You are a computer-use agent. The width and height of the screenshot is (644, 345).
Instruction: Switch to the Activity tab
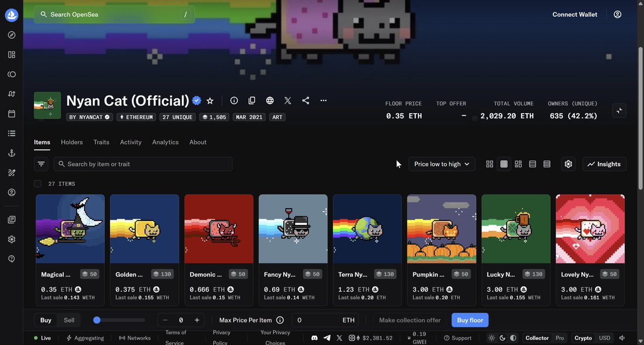pos(130,142)
